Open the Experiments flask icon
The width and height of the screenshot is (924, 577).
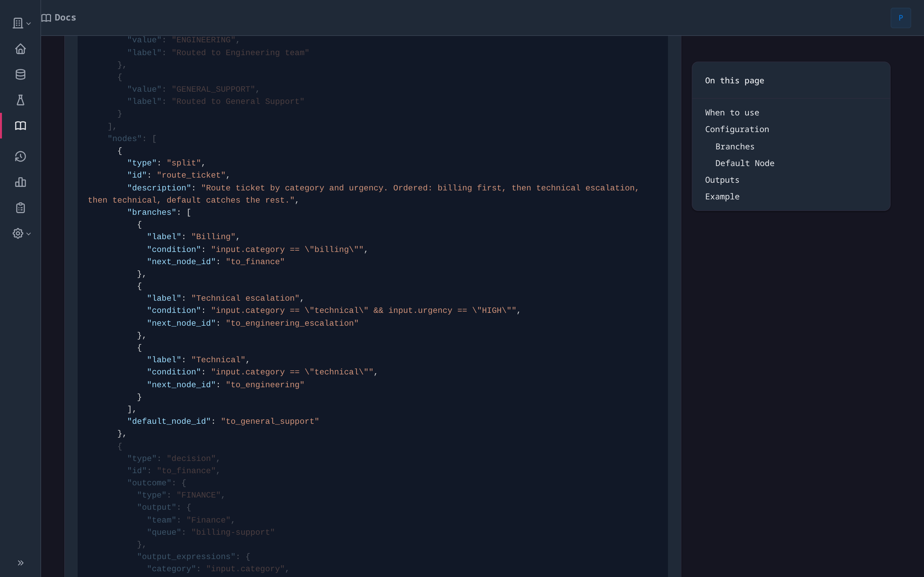pos(21,100)
